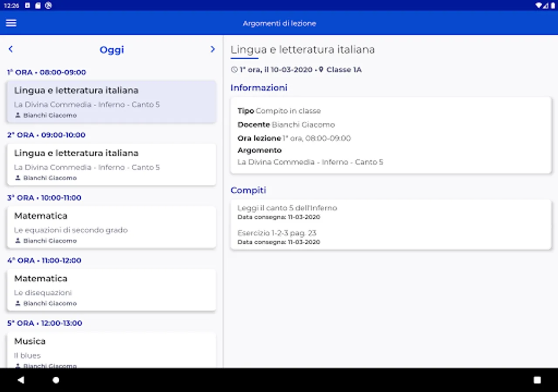Tap the Android home button
The image size is (558, 392).
[56, 380]
